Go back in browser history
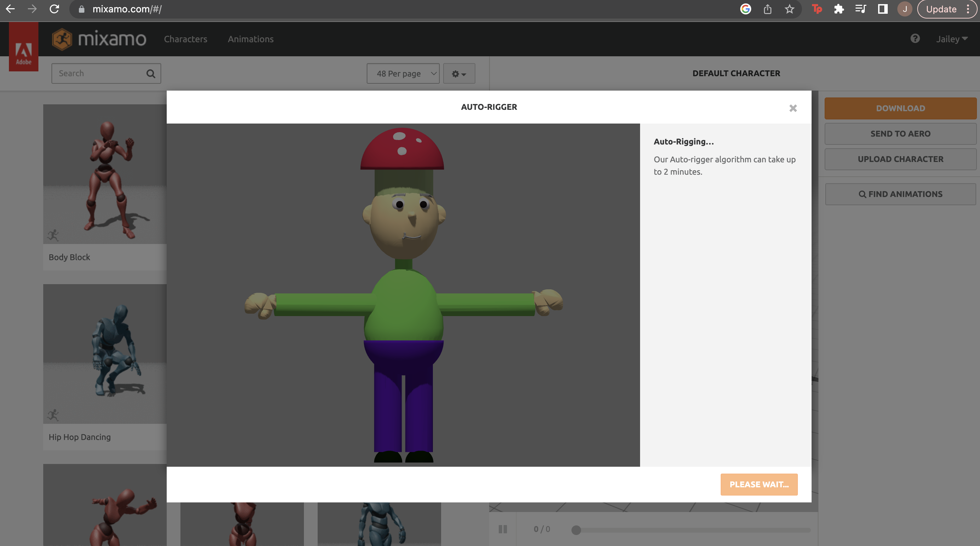Screen dimensions: 980x546 pos(10,9)
